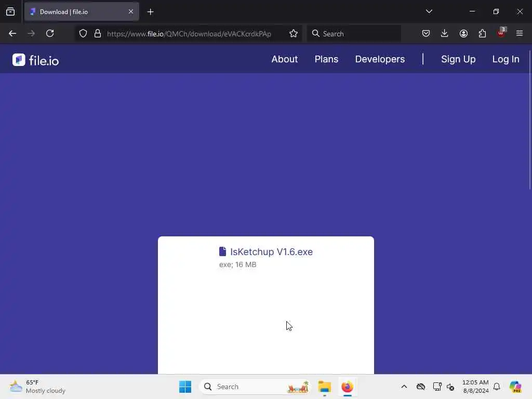
Task: Focus the file.io URL address bar
Action: pyautogui.click(x=189, y=34)
